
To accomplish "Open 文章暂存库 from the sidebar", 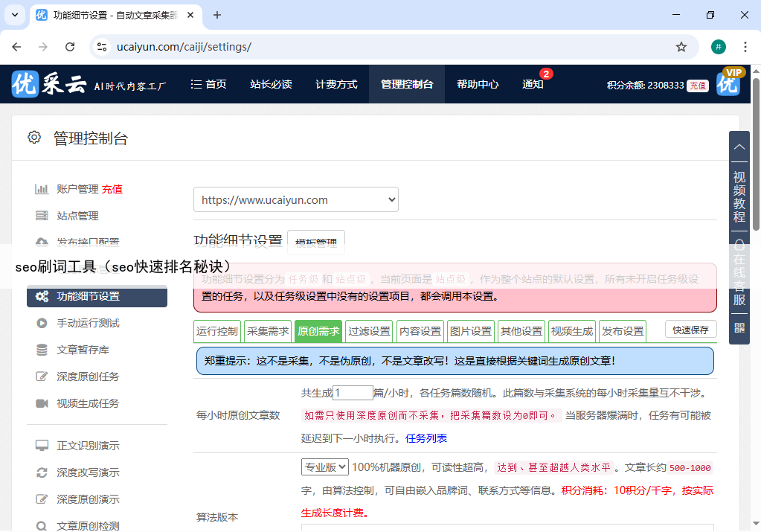I will coord(83,350).
